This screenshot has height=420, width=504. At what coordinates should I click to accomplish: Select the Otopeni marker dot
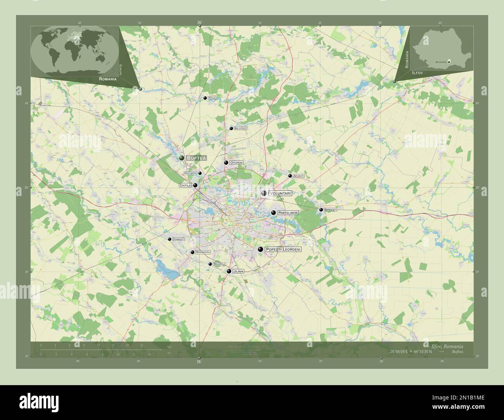tap(226, 163)
